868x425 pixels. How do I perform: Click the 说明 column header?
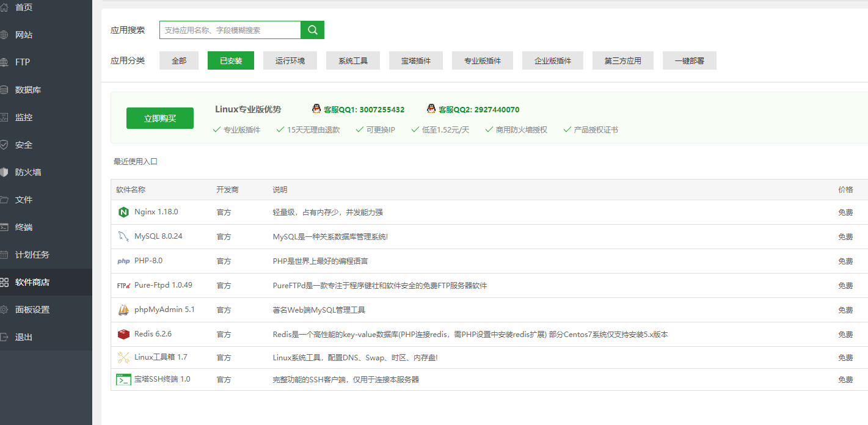pyautogui.click(x=280, y=190)
